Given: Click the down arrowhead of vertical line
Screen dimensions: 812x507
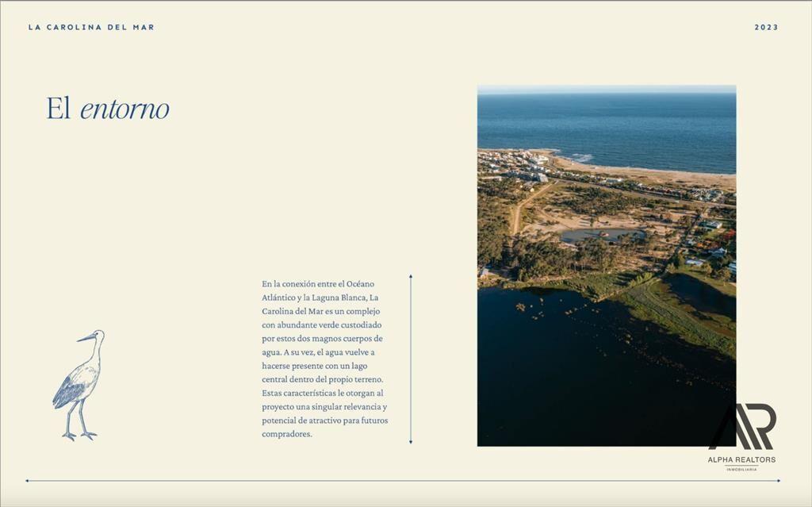Looking at the screenshot, I should pyautogui.click(x=411, y=441).
